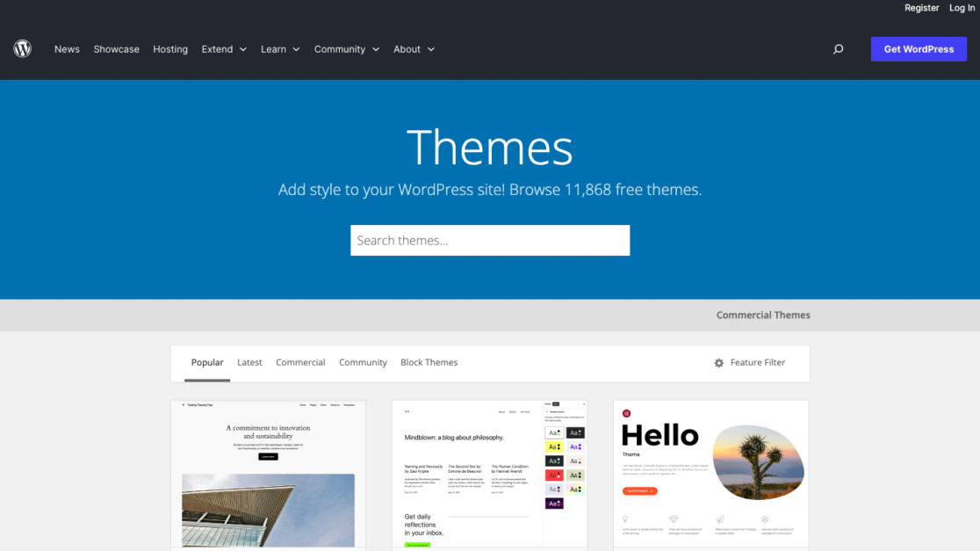Click the Register link

click(921, 8)
